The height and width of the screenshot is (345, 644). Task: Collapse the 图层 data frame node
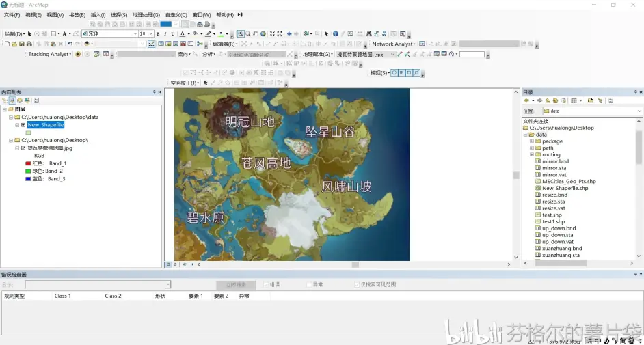coord(5,109)
